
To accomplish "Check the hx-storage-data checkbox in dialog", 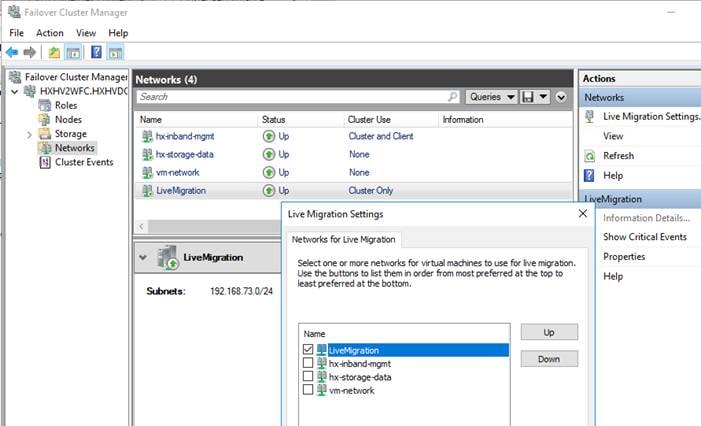I will pyautogui.click(x=308, y=376).
